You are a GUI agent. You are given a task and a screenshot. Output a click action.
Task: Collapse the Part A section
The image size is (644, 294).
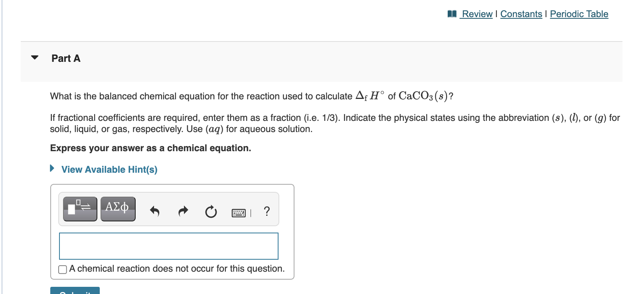coord(34,57)
